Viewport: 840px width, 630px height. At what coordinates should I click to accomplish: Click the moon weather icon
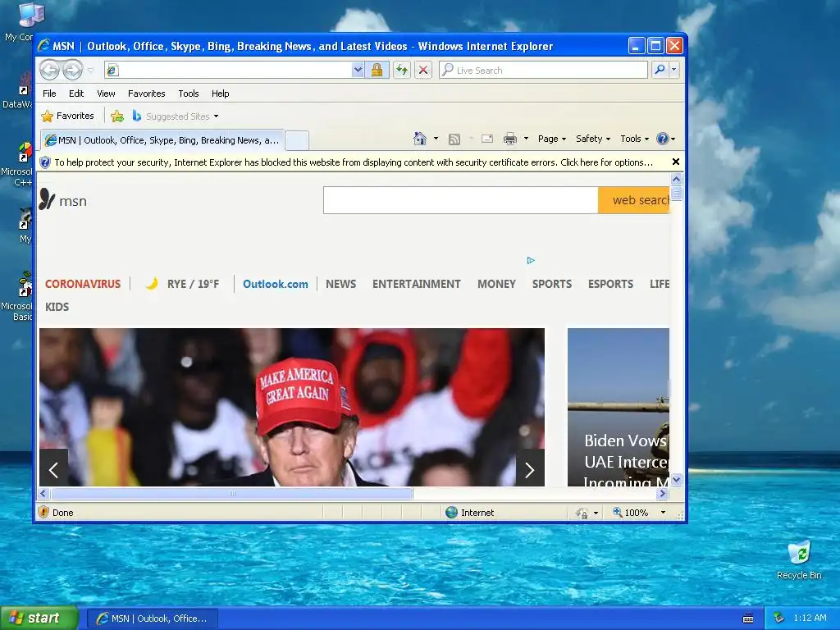[152, 283]
